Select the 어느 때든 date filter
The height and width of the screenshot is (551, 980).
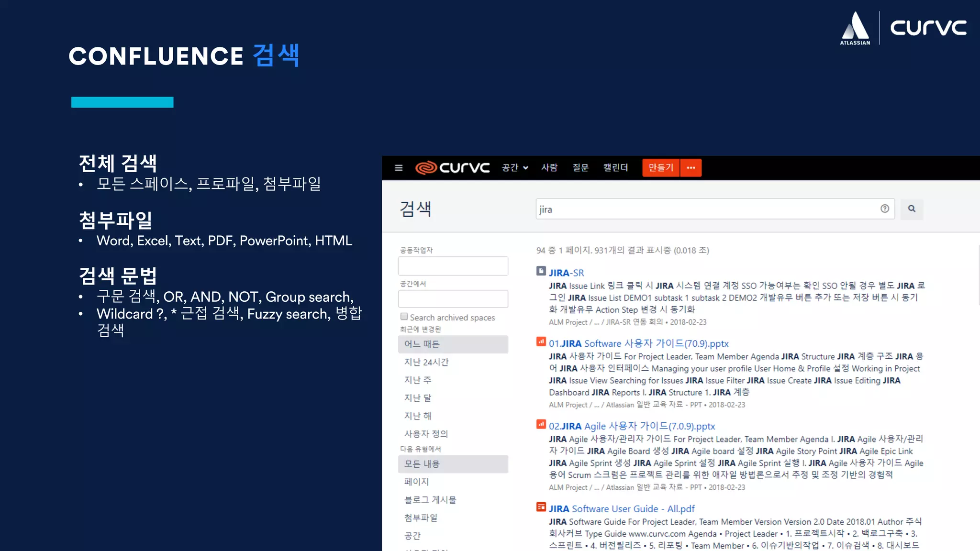(x=453, y=344)
